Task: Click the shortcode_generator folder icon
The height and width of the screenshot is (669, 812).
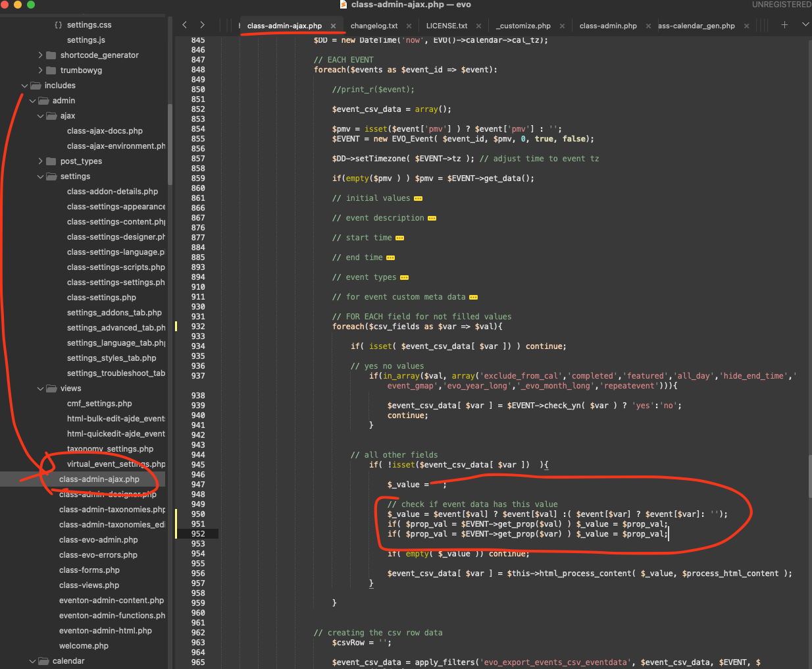Action: pyautogui.click(x=51, y=55)
